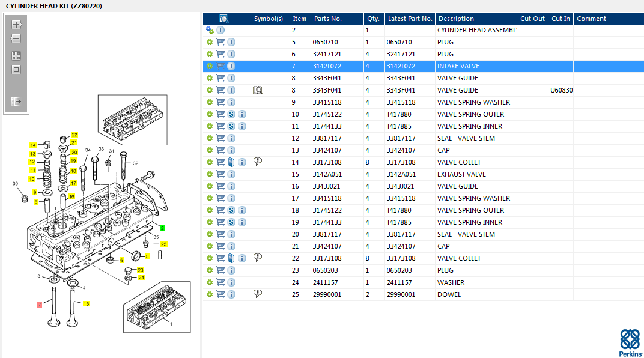The width and height of the screenshot is (644, 358).
Task: Sort by Parts No. column header
Action: [328, 19]
